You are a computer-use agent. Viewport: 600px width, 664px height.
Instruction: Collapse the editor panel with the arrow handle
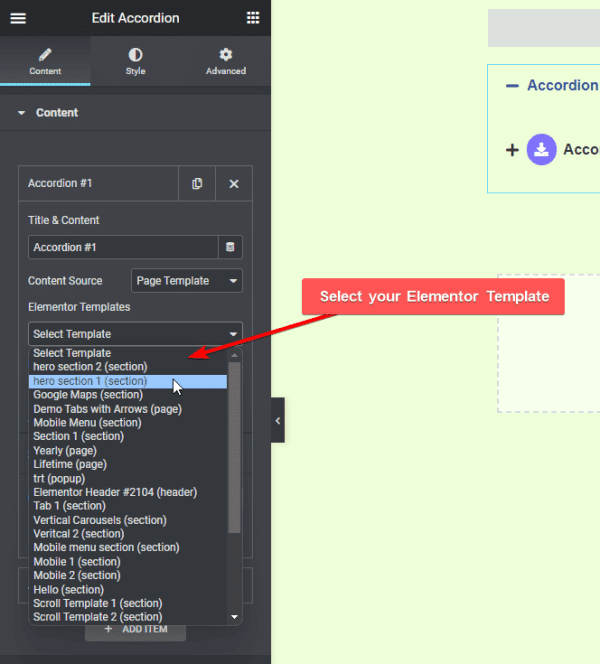pos(278,421)
